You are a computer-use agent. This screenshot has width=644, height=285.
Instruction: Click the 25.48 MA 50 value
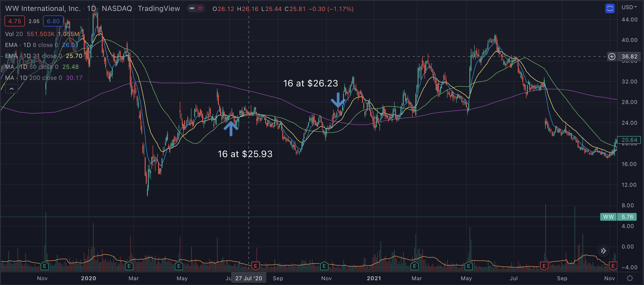point(71,67)
